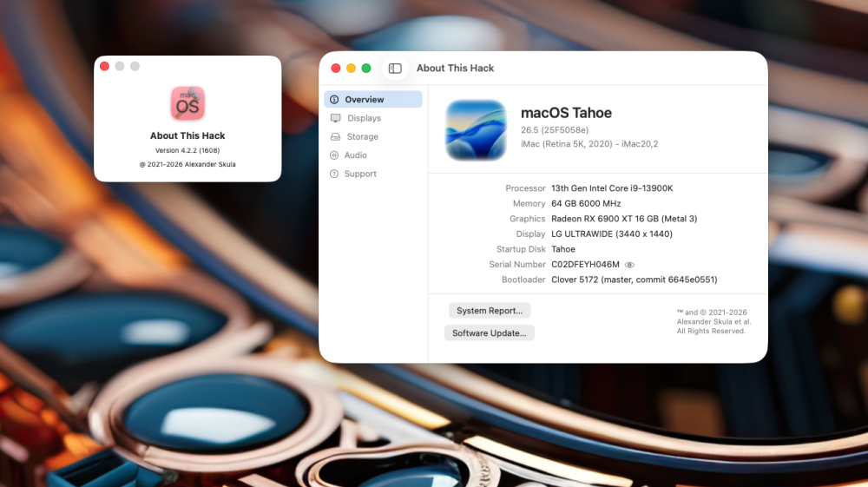Open Software Update
The image size is (868, 487).
coord(490,333)
